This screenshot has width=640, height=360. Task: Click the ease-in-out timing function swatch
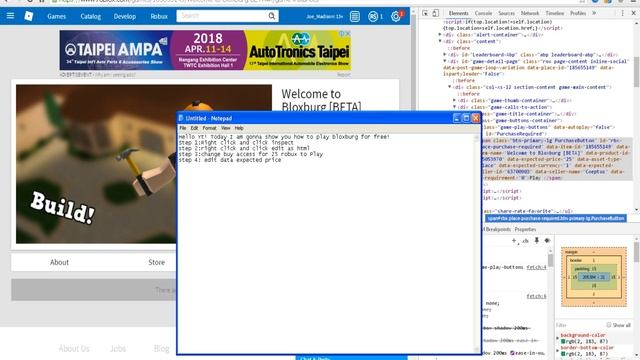coord(513,353)
